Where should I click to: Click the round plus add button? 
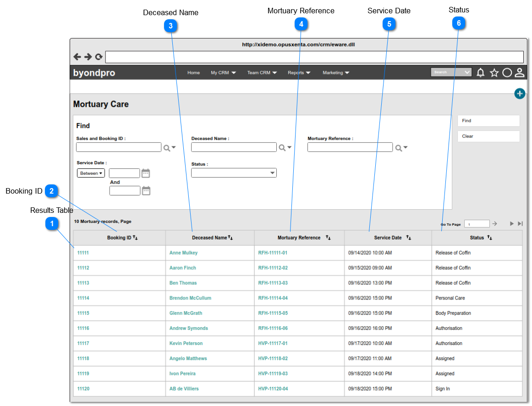pyautogui.click(x=520, y=94)
